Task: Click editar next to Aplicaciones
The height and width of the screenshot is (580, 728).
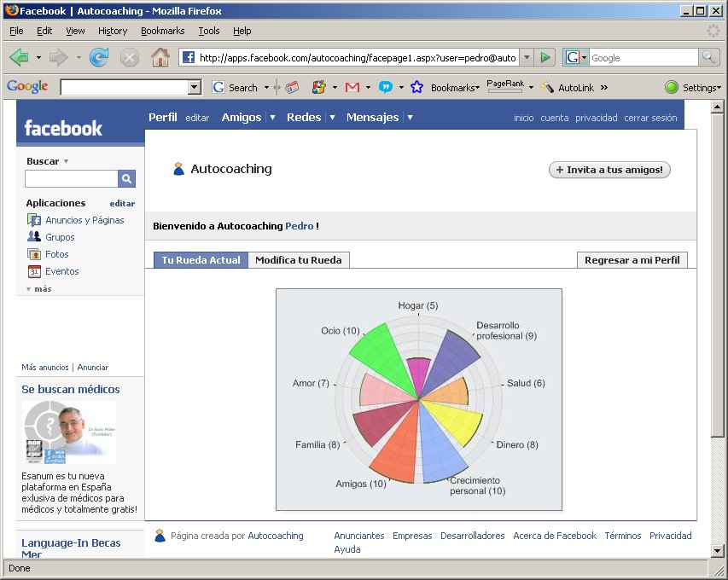Action: pyautogui.click(x=122, y=203)
